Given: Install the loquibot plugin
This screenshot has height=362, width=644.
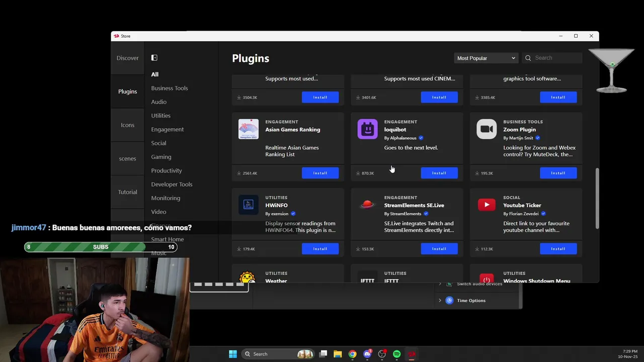Looking at the screenshot, I should tap(439, 173).
